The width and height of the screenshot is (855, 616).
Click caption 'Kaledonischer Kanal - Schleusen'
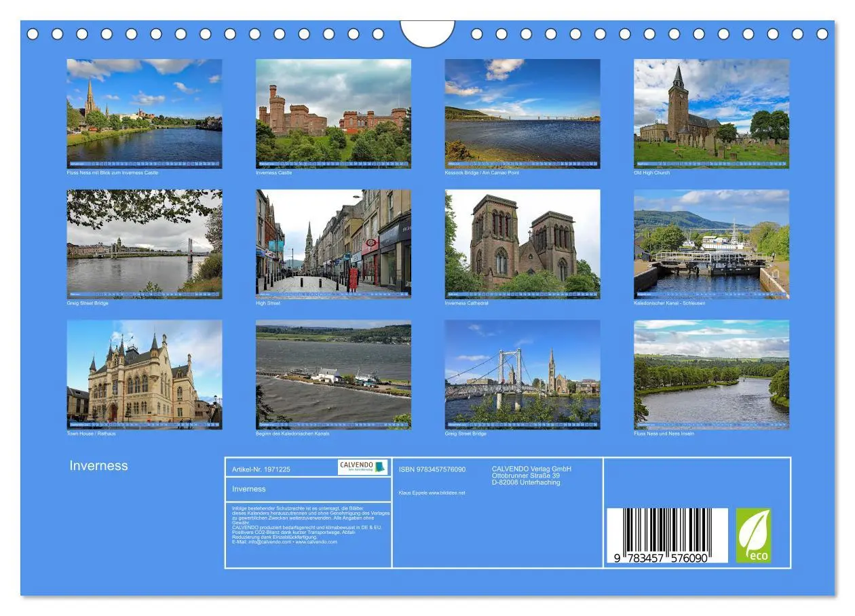coord(670,303)
